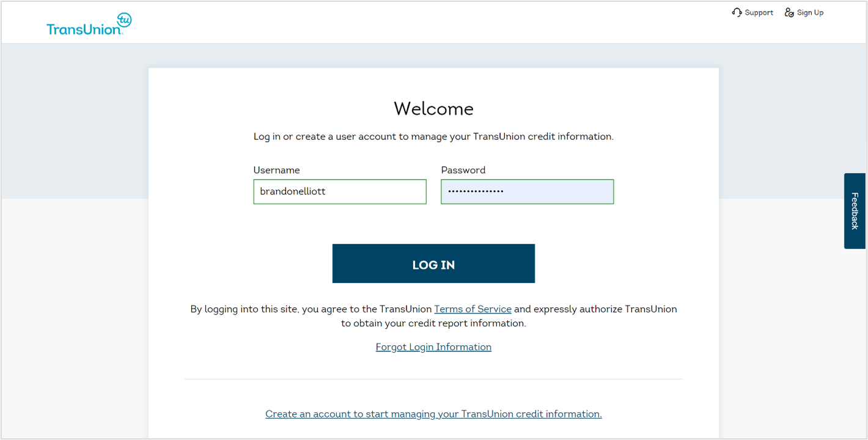Screen dimensions: 868x440
Task: Click the Sign Up person icon
Action: 789,12
